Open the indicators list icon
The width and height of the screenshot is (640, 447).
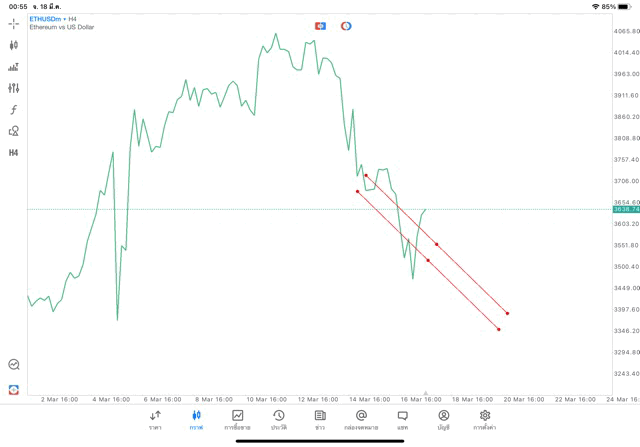coord(14,67)
